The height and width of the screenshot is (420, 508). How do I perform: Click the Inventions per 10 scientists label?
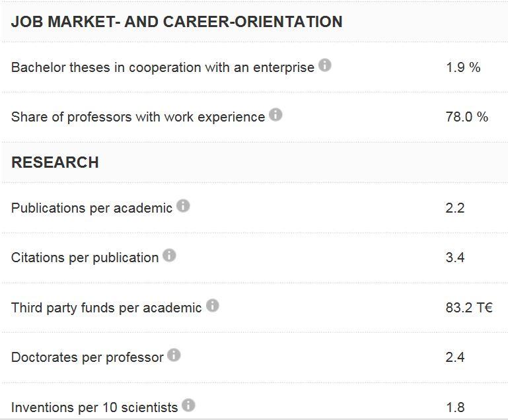(94, 407)
